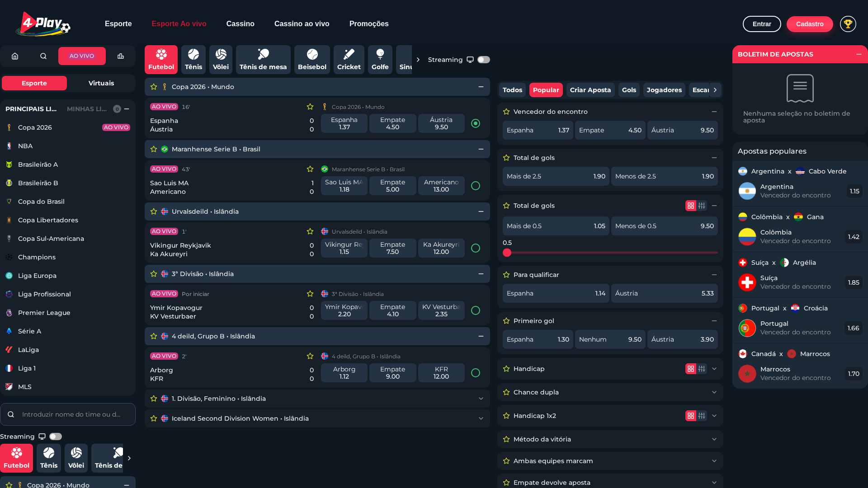The height and width of the screenshot is (488, 868).
Task: Bet on Mais de 2.5 goals
Action: [x=556, y=176]
